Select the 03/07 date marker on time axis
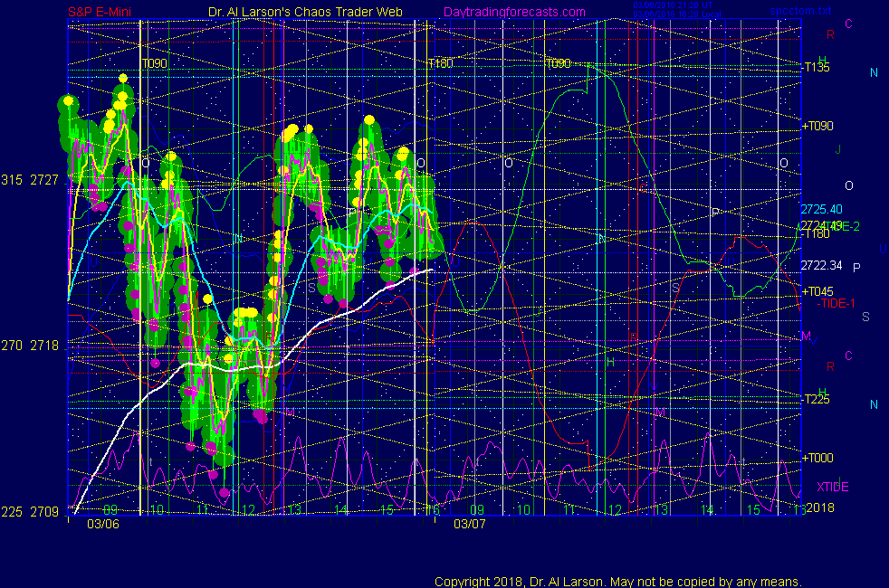Viewport: 889px width, 588px height. (x=470, y=523)
